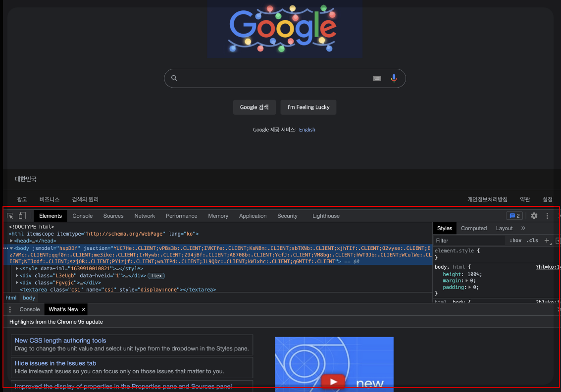Open the Network panel tab
This screenshot has width=561, height=392.
pos(145,216)
